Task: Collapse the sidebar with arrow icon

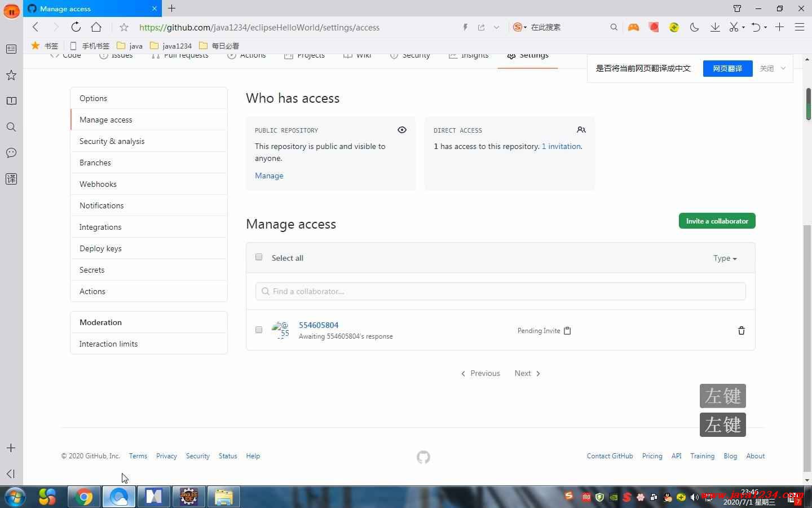Action: pos(11,474)
